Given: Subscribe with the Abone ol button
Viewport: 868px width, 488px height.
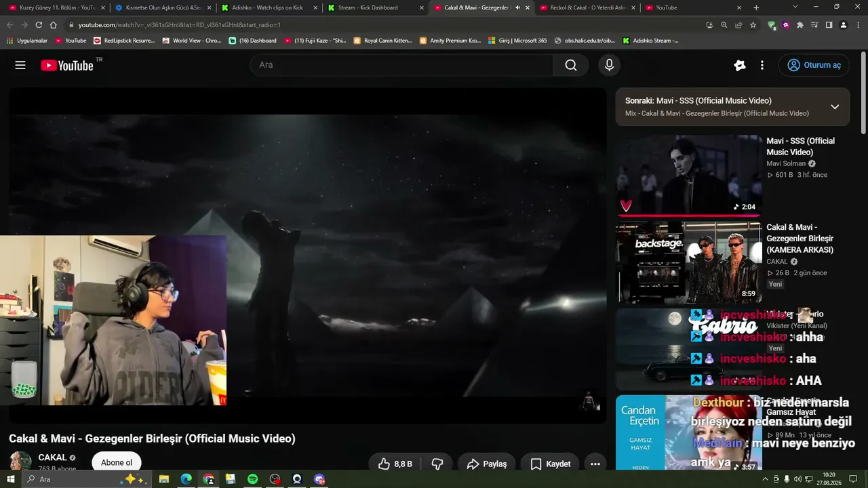Looking at the screenshot, I should tap(117, 463).
